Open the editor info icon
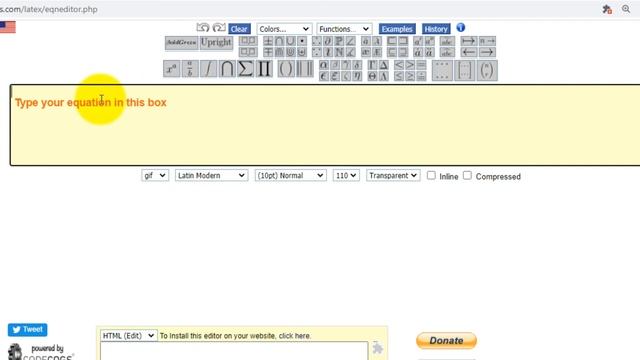 click(460, 28)
